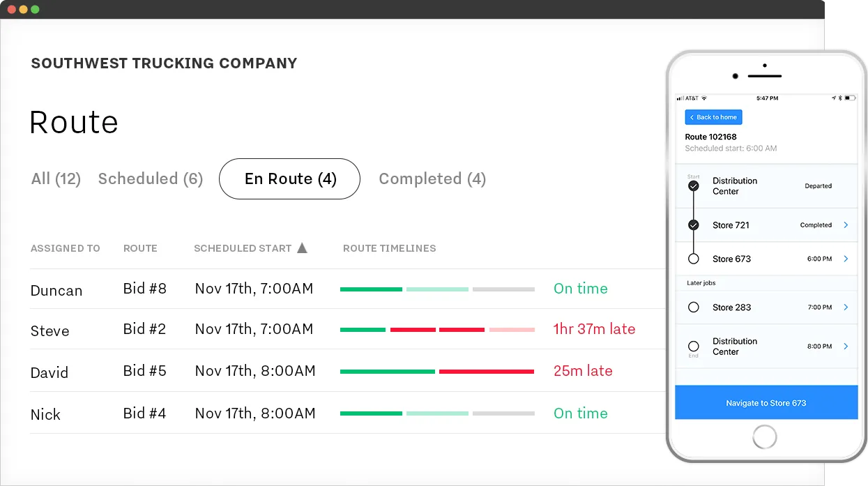Expand Store 283 details with its chevron

846,307
